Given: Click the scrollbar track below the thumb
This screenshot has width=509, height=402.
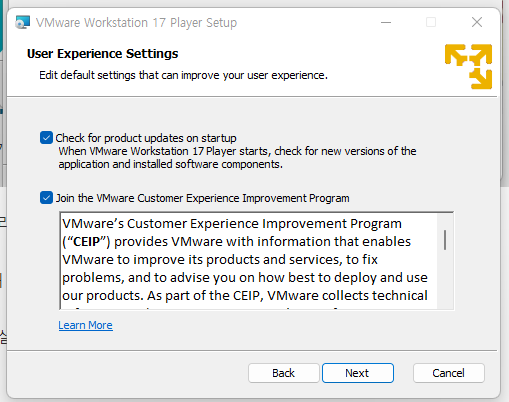Looking at the screenshot, I should [445, 280].
